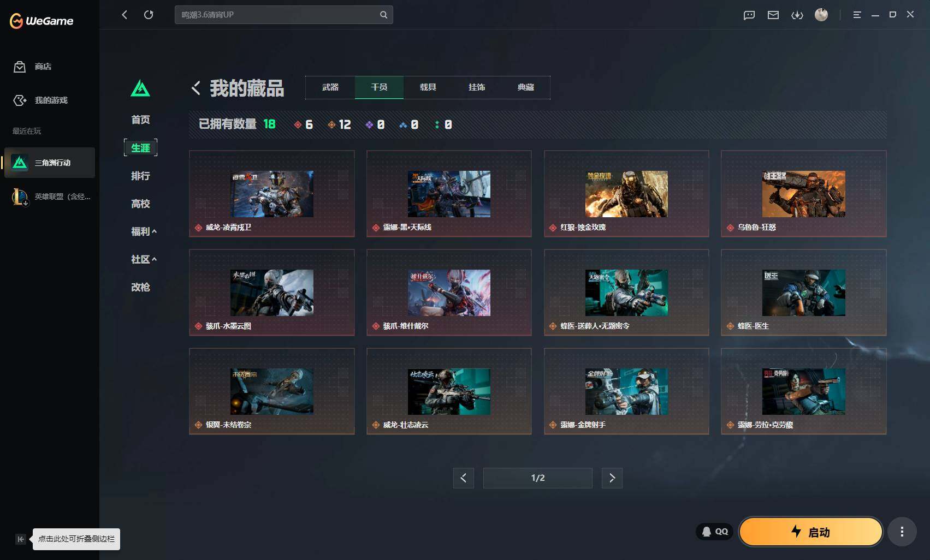Open the 银翼-未结卷宗 skin card
The width and height of the screenshot is (930, 560).
[x=272, y=391]
